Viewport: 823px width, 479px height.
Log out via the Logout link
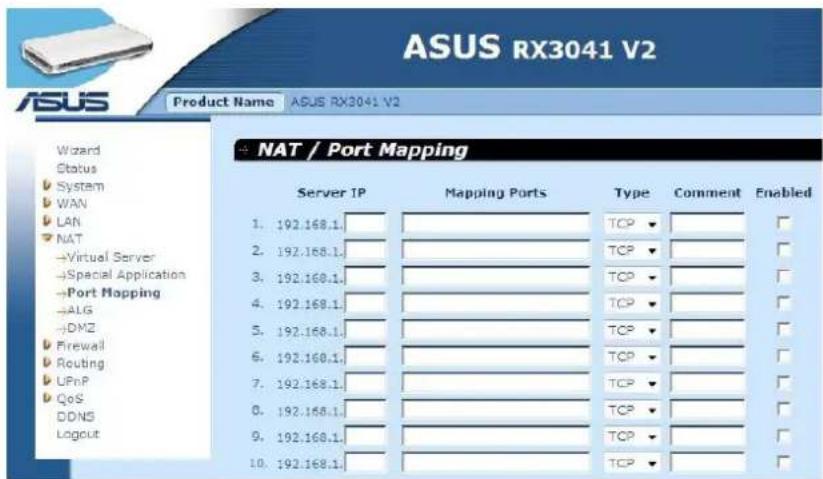pos(78,434)
